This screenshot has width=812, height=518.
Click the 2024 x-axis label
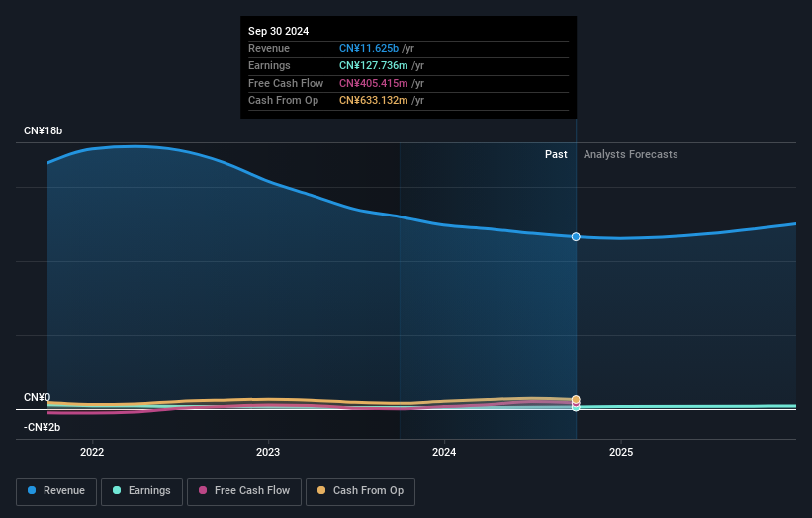[x=444, y=452]
